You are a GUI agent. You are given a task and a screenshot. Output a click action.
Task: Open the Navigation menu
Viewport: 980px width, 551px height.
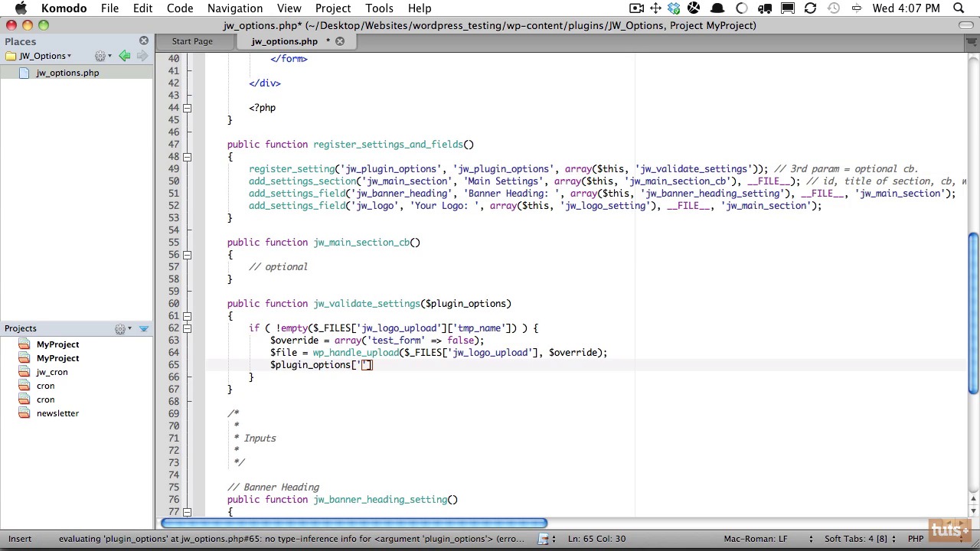(x=235, y=8)
